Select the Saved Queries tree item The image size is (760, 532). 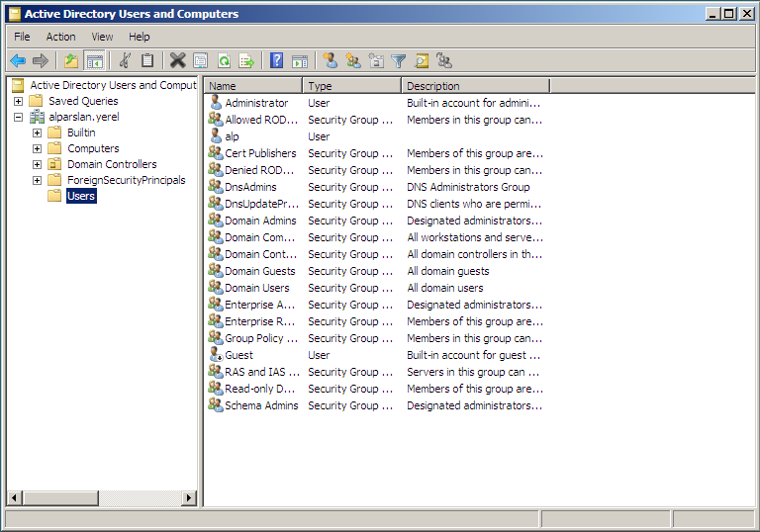coord(83,101)
